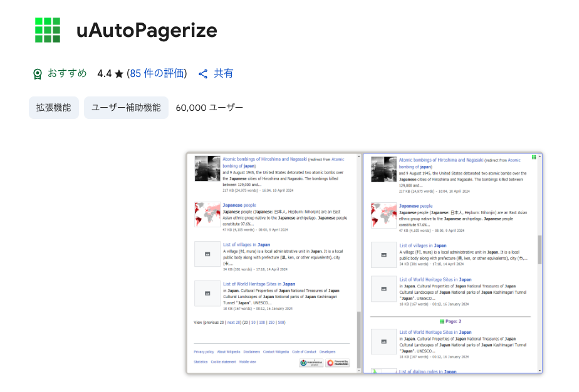
Task: Open the 85 件の評価 reviews link
Action: tap(157, 73)
